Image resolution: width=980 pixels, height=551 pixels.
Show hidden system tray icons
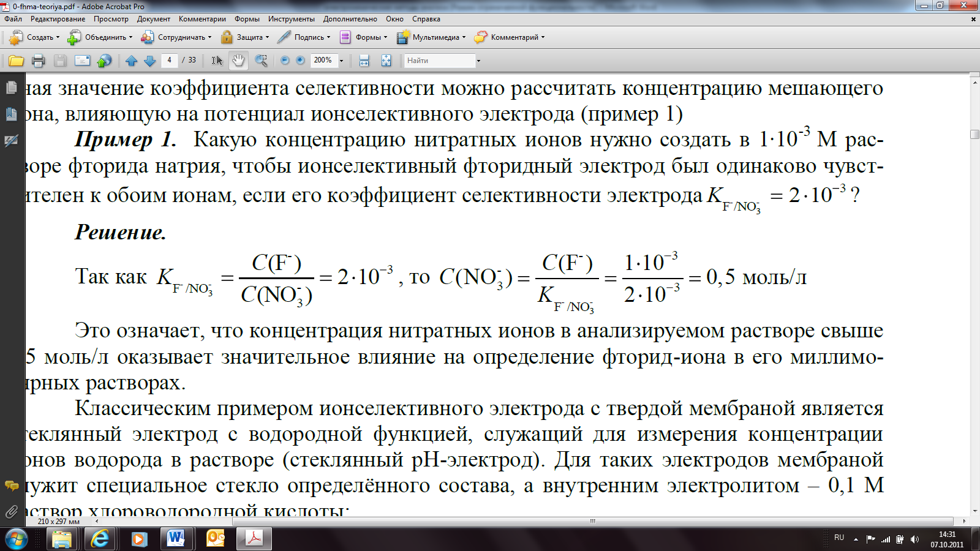(856, 539)
